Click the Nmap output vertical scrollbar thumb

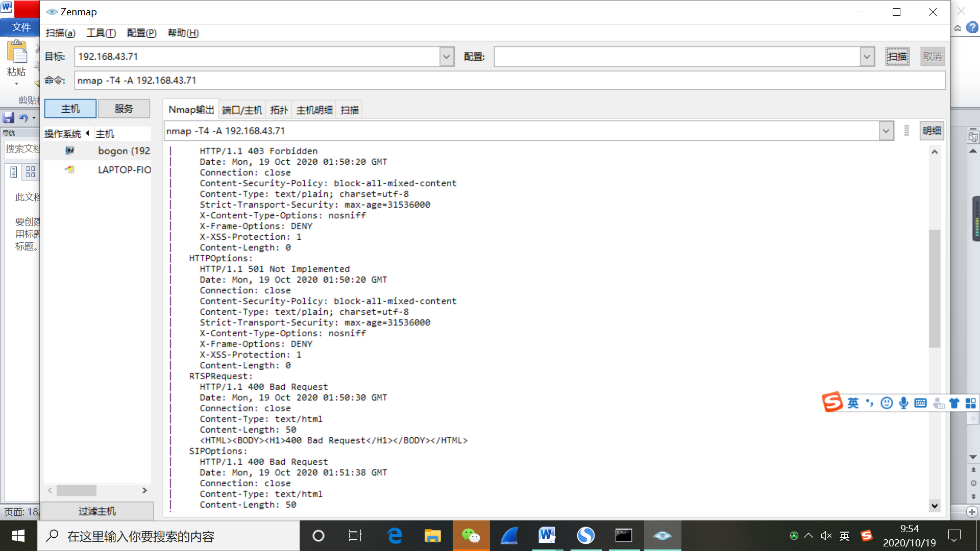pos(934,288)
